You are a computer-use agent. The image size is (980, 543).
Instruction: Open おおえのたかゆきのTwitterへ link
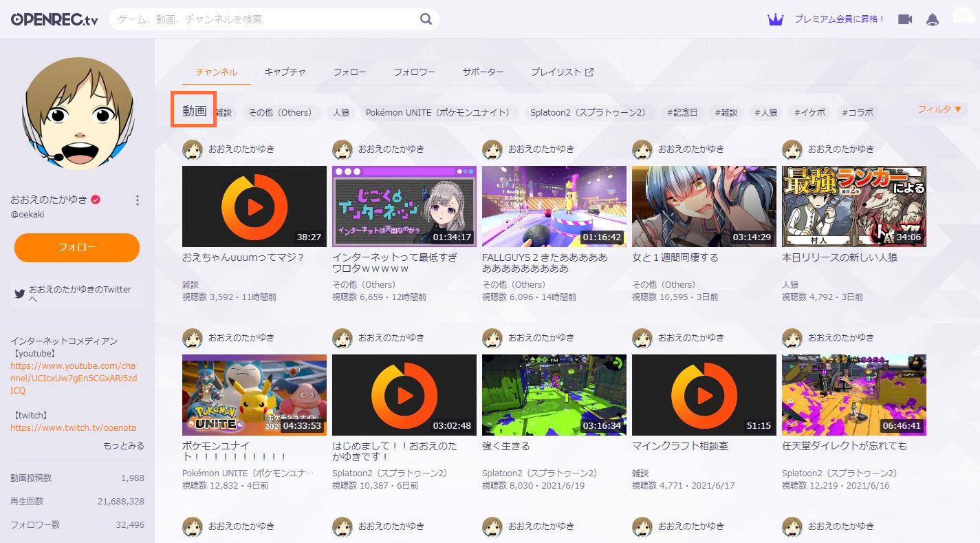(77, 294)
